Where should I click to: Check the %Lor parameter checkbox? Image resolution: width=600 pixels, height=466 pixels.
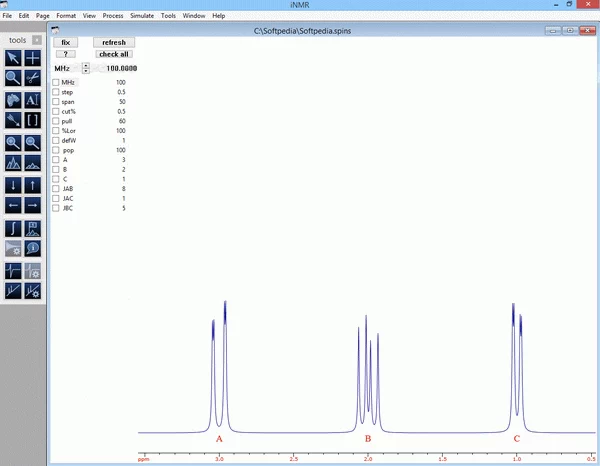point(56,130)
